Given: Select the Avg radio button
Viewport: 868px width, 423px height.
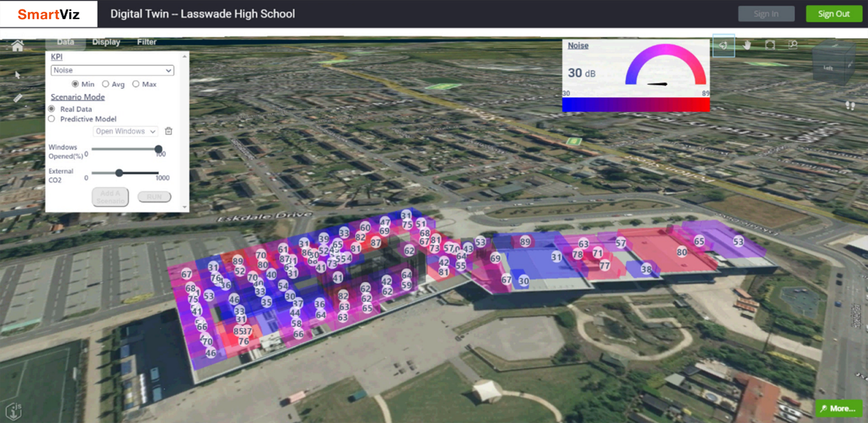Looking at the screenshot, I should coord(106,83).
